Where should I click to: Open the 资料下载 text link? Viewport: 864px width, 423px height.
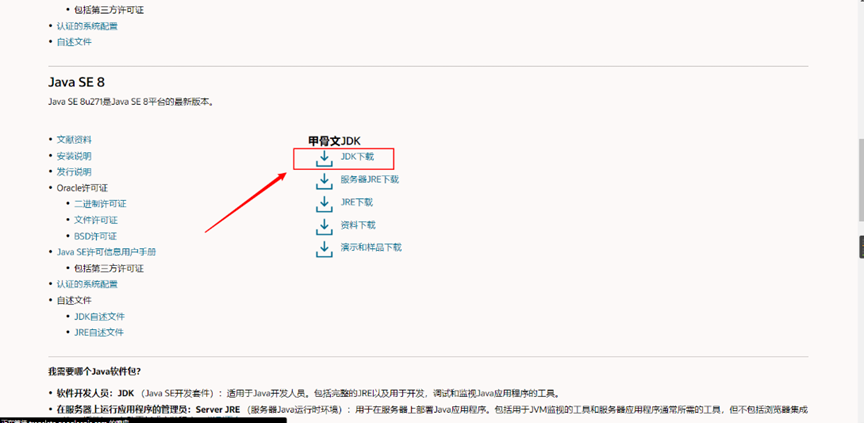[358, 225]
